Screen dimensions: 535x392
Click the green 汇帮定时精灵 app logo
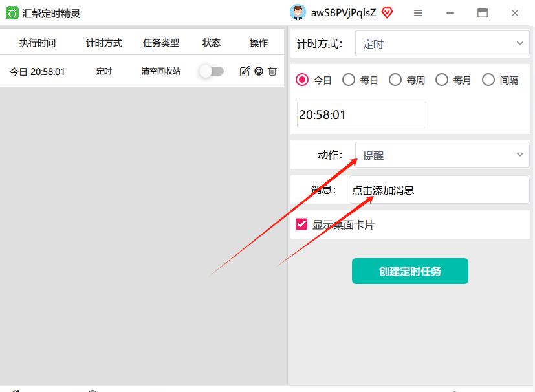pyautogui.click(x=10, y=12)
